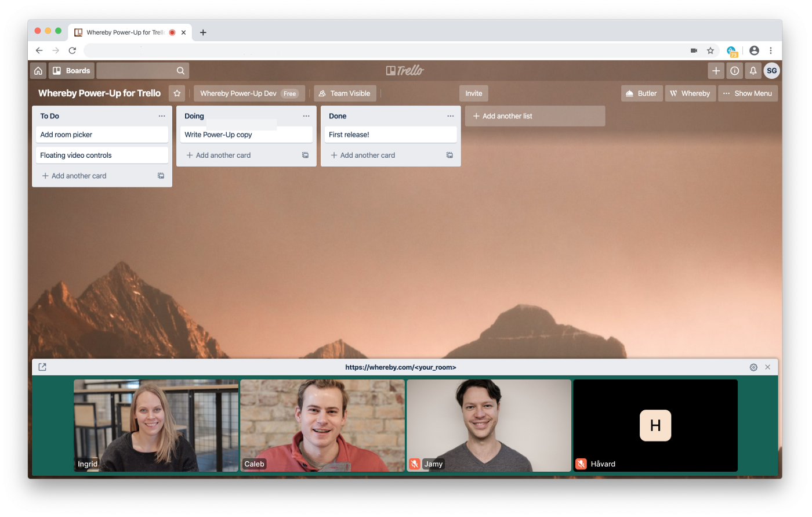The height and width of the screenshot is (517, 812).
Task: Open the First release! card
Action: click(391, 135)
